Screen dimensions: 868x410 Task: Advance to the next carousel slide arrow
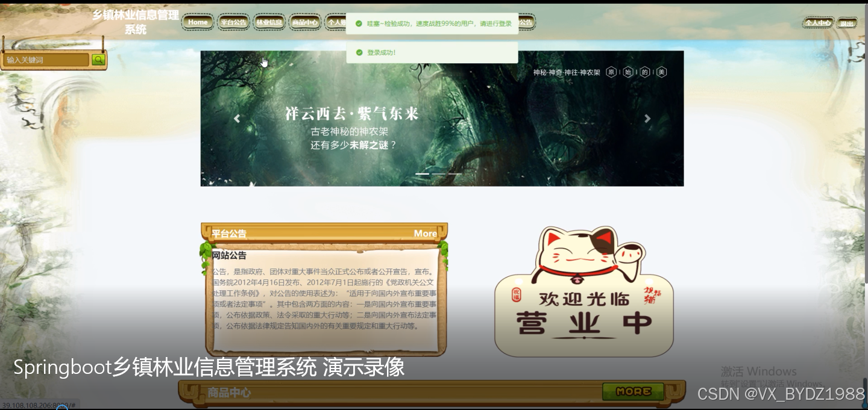pos(647,119)
